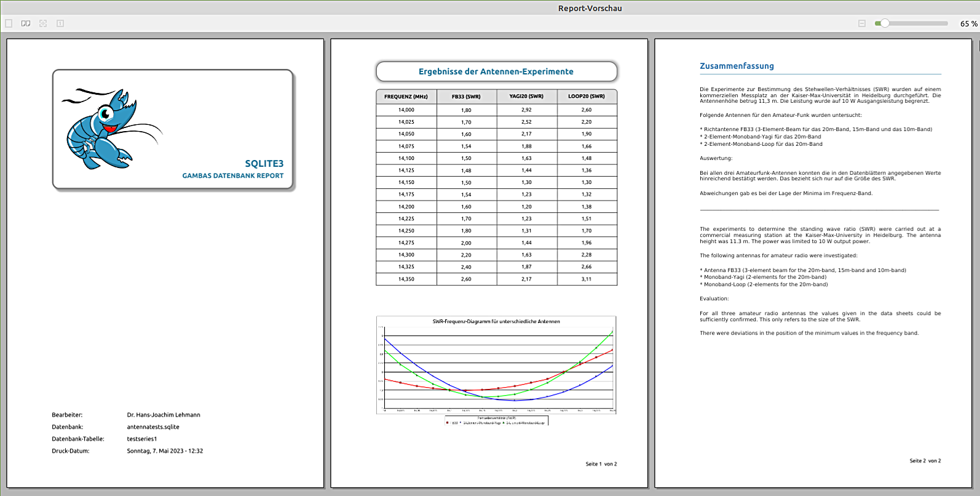Click the 14,200 frequency row in table
Viewport: 980px width, 496px height.
coord(406,207)
